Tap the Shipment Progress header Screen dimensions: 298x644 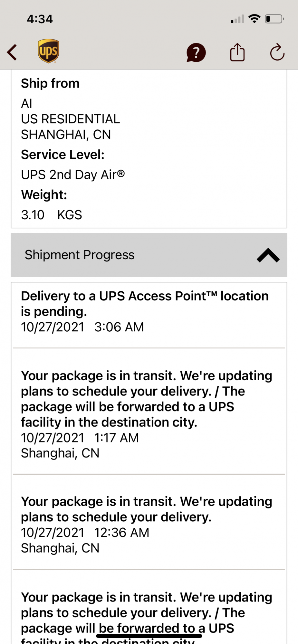coord(80,255)
